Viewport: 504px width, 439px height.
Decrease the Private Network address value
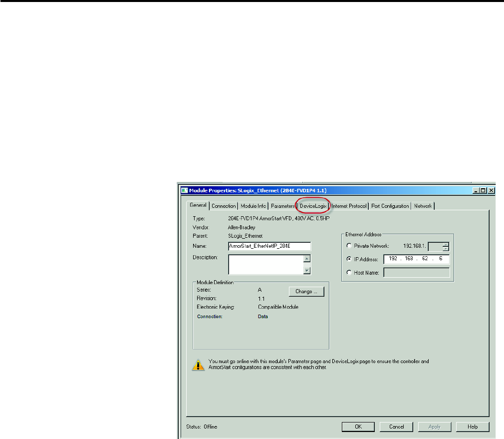click(x=446, y=249)
